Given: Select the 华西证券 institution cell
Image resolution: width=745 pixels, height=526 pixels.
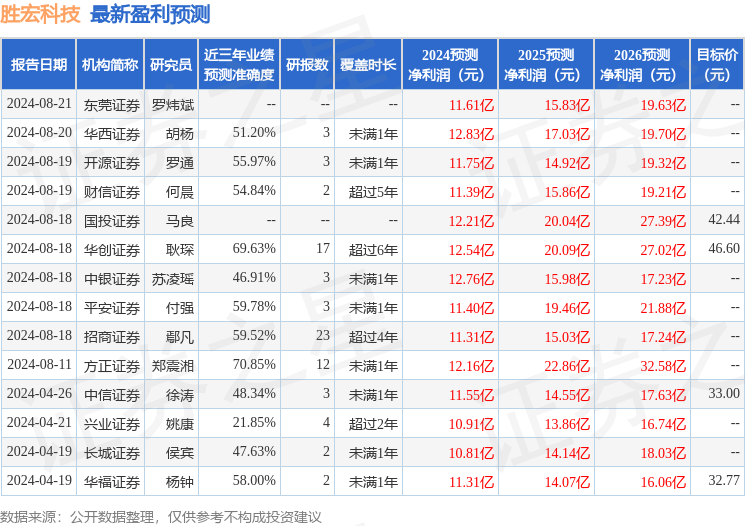Looking at the screenshot, I should [112, 134].
